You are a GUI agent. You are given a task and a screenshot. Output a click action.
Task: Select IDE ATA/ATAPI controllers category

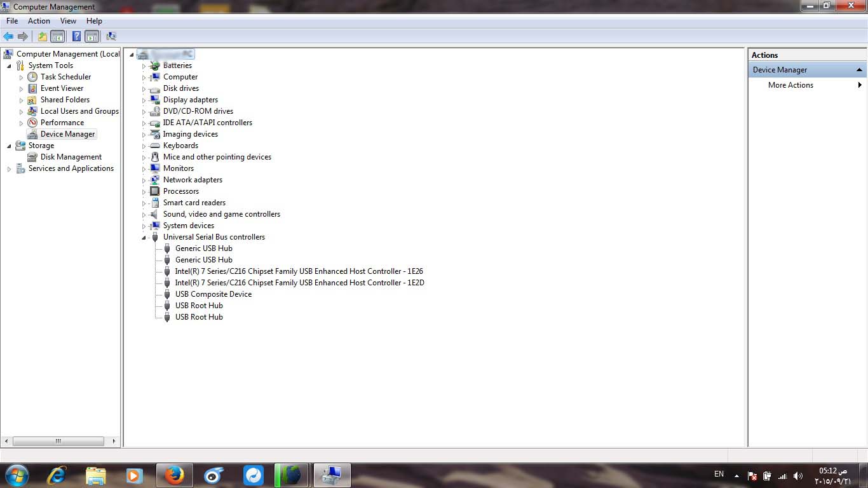pos(207,123)
